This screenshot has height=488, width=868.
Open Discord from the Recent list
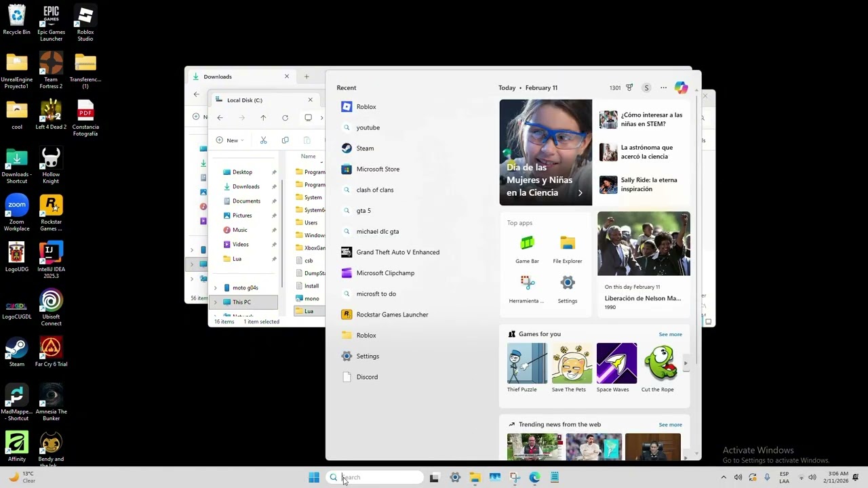(x=367, y=377)
